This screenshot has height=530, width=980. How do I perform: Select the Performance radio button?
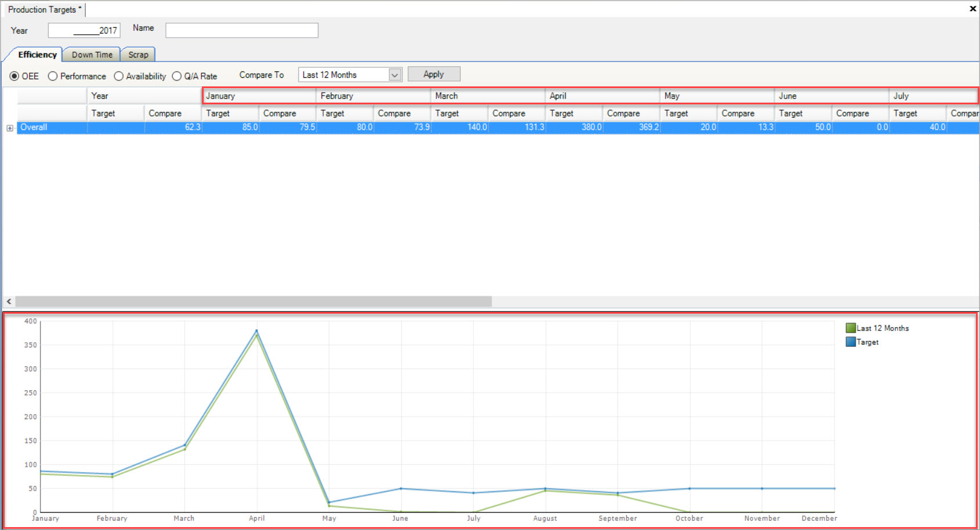(53, 76)
